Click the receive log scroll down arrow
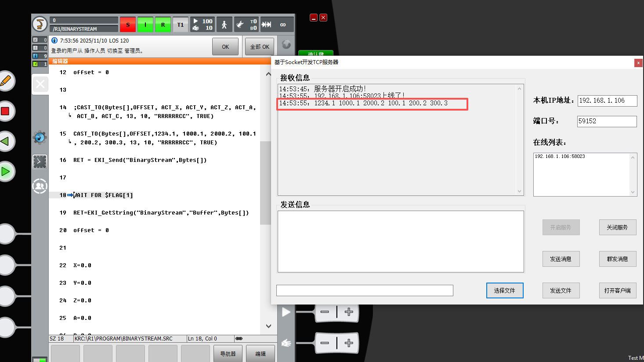644x362 pixels. 520,191
